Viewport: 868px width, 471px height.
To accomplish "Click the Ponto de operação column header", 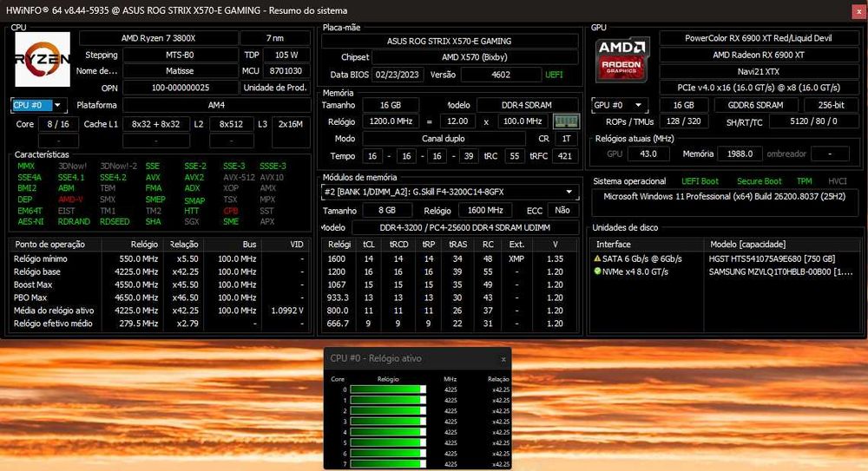I will 56,244.
